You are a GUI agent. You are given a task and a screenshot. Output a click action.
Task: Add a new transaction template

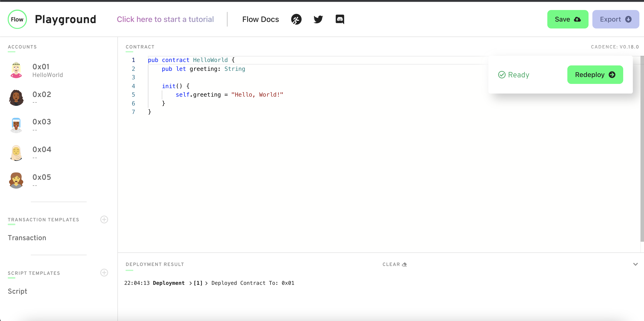[104, 219]
